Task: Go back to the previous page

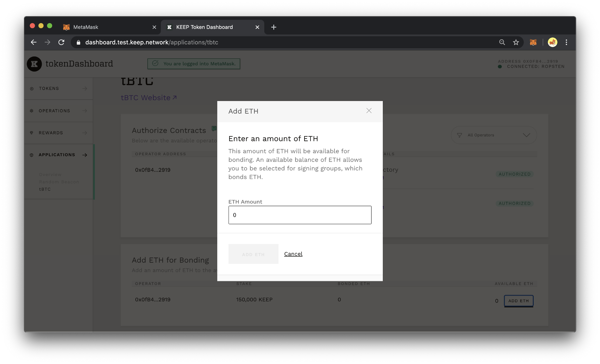Action: (x=34, y=42)
